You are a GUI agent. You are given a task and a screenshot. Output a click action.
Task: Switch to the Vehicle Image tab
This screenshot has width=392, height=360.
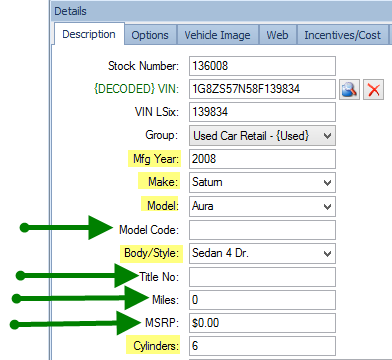point(217,35)
